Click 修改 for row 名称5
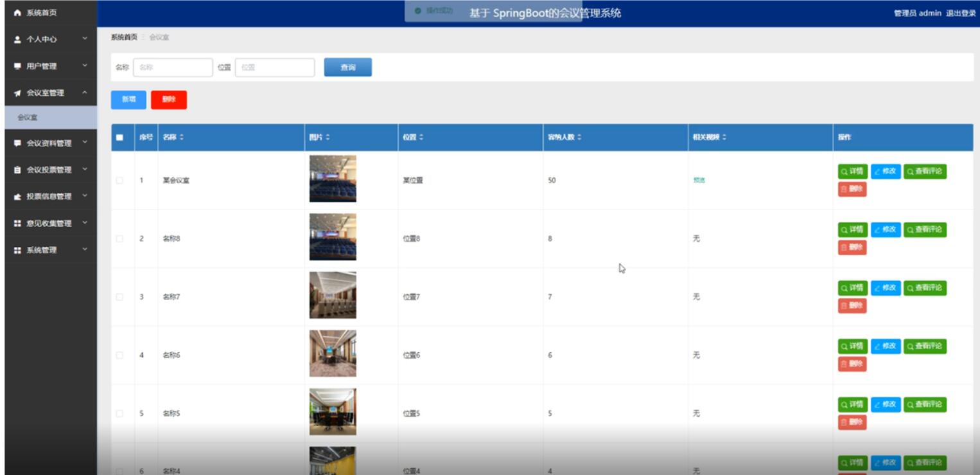Viewport: 980px width, 475px height. (x=886, y=404)
